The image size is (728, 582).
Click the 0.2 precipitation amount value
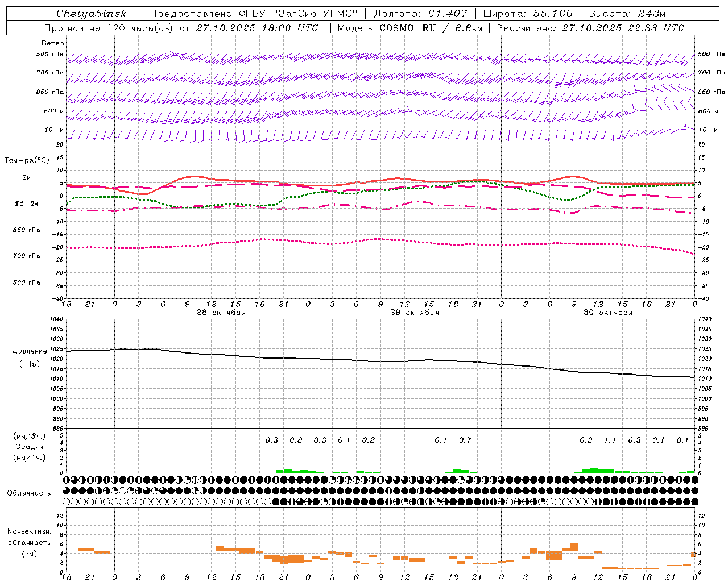(x=369, y=440)
